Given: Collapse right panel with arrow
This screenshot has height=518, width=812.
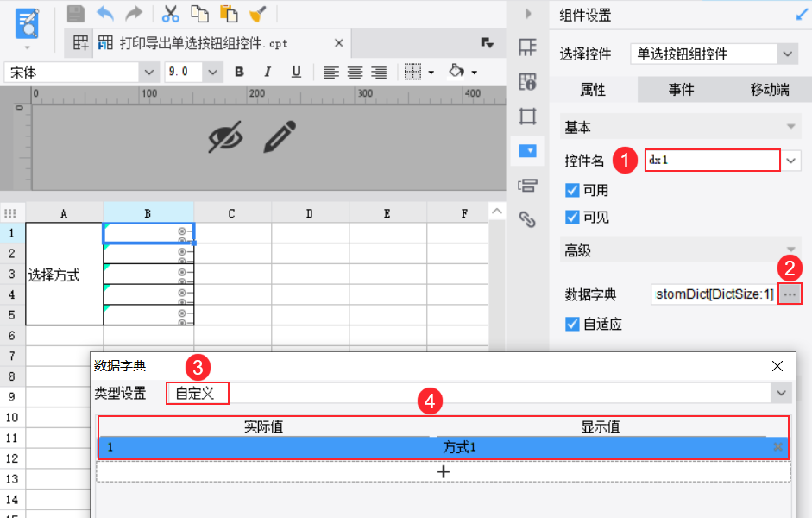Looking at the screenshot, I should (528, 14).
